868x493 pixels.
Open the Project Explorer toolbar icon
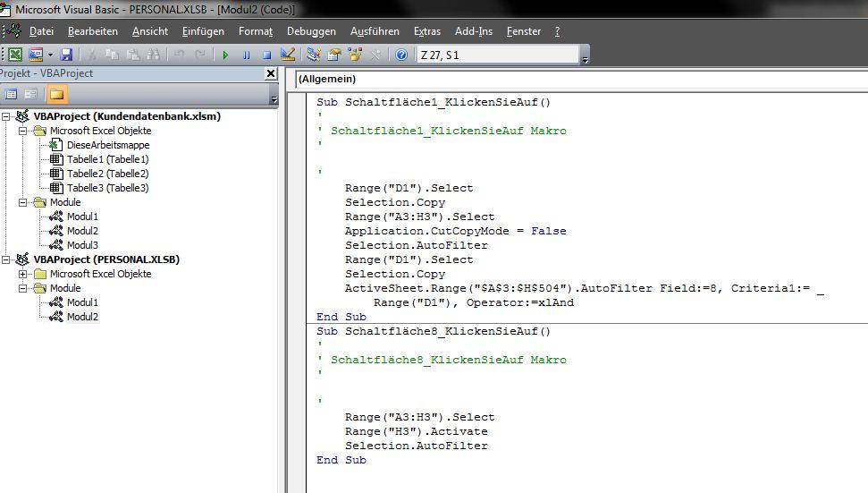tap(314, 55)
